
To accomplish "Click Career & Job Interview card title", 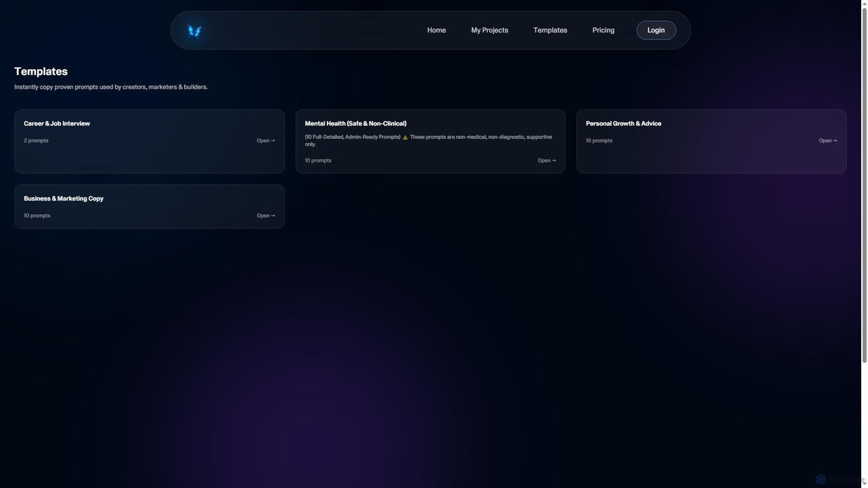I will coord(57,123).
